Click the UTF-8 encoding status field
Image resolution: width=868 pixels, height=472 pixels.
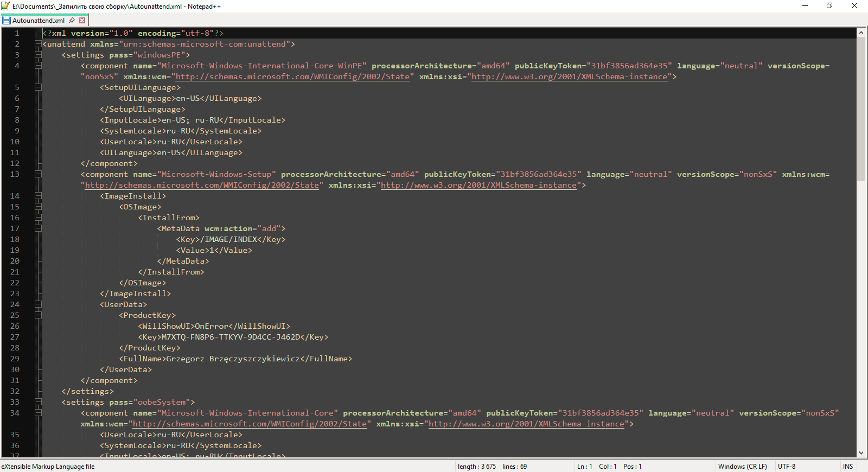point(787,467)
